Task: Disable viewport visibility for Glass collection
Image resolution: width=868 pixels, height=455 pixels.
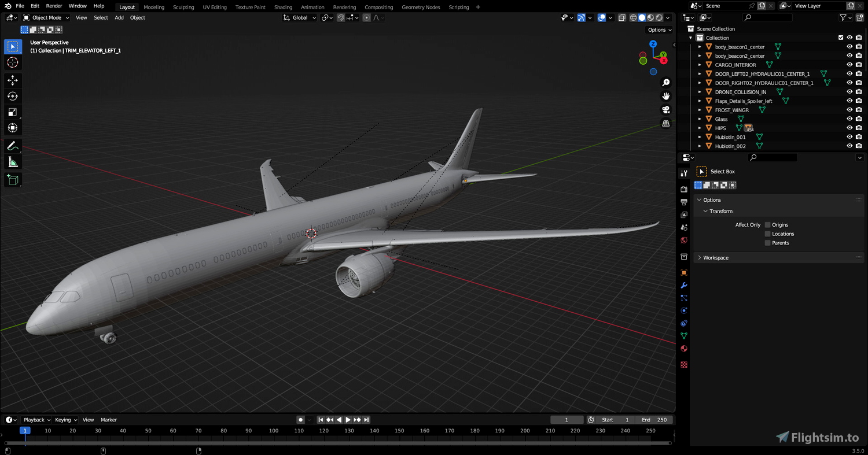Action: pyautogui.click(x=849, y=119)
